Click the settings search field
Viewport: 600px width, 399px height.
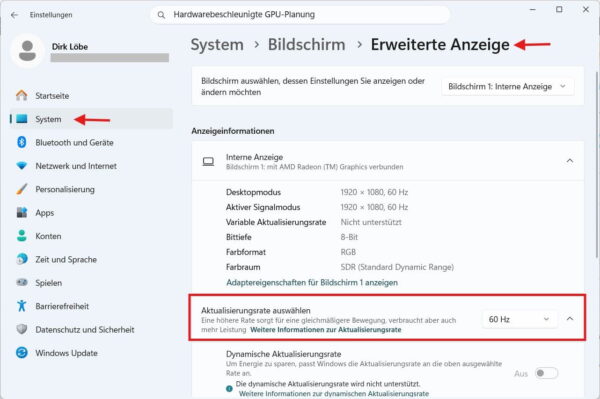300,15
